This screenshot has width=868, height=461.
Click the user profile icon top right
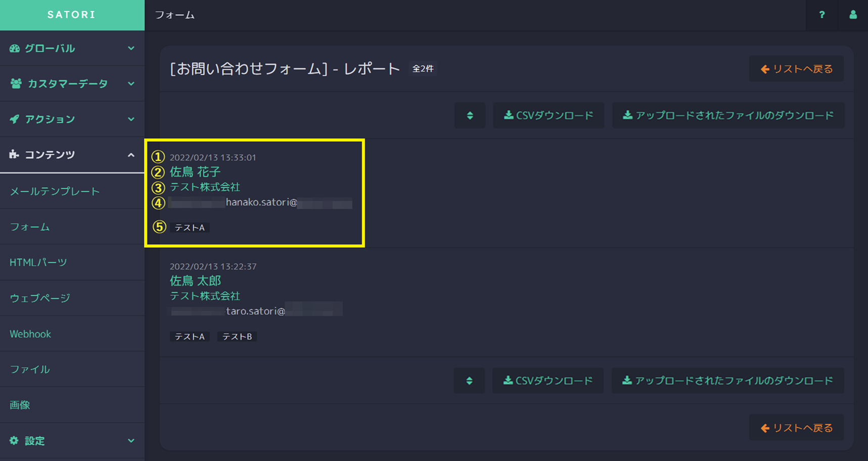(853, 15)
